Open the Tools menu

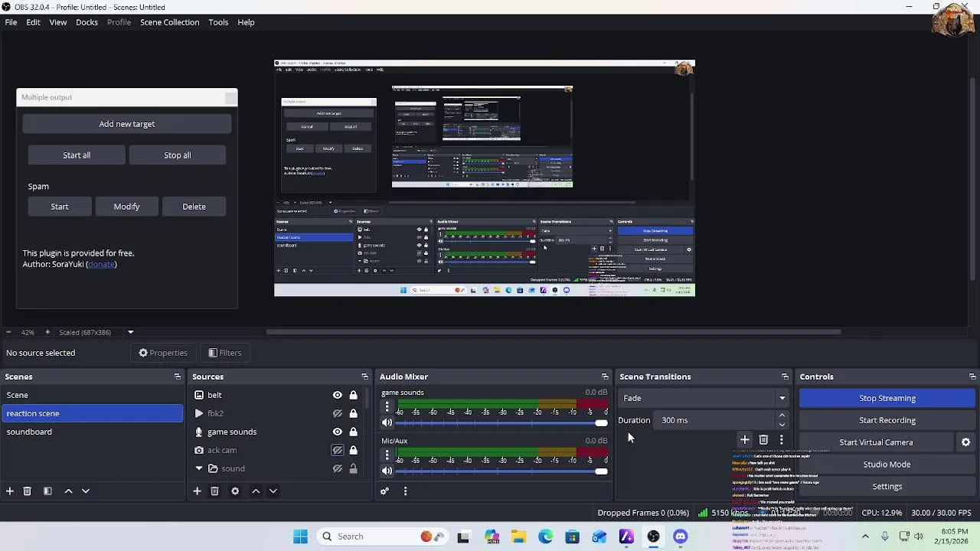coord(218,22)
